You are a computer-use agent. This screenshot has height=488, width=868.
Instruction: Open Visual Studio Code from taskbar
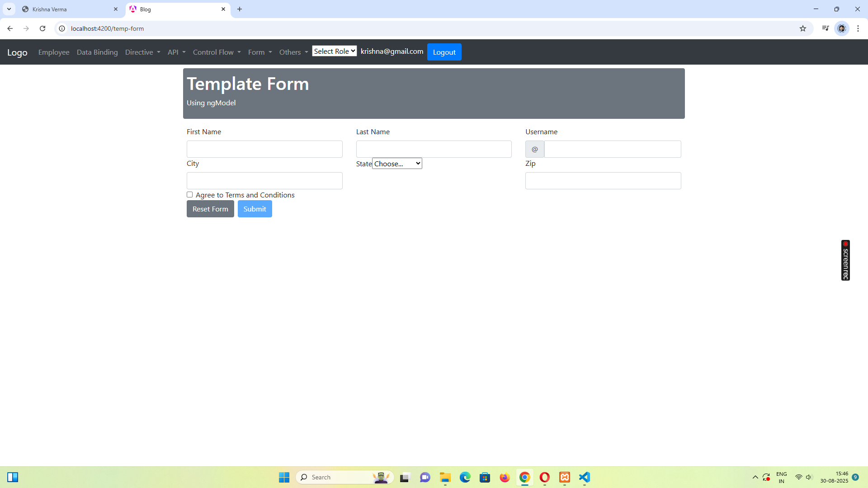coord(585,477)
